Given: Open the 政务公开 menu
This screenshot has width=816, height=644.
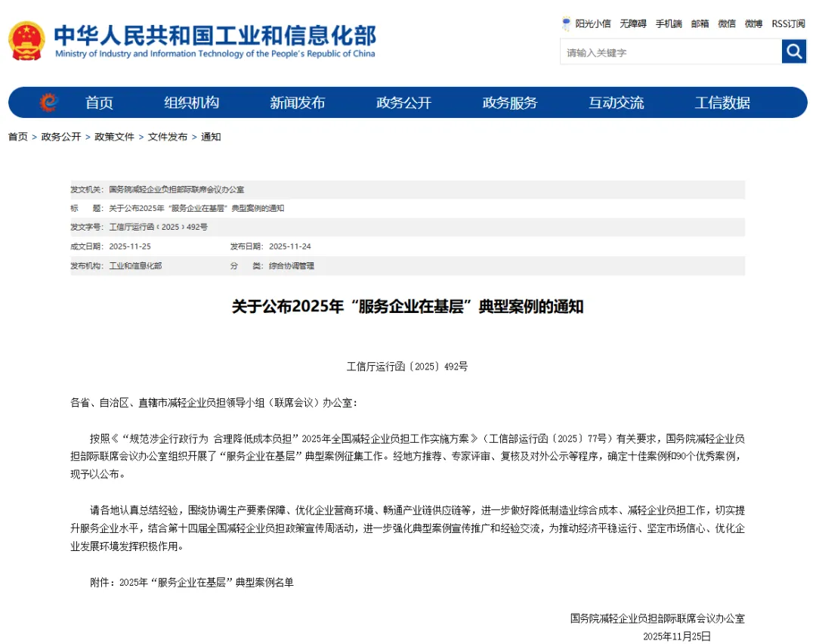Looking at the screenshot, I should 403,103.
